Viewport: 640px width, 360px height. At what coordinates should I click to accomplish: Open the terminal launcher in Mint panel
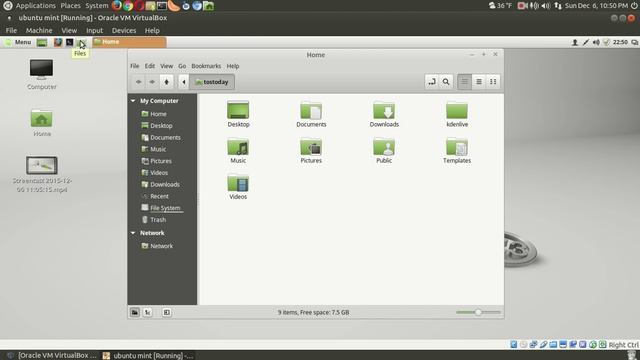pyautogui.click(x=70, y=42)
